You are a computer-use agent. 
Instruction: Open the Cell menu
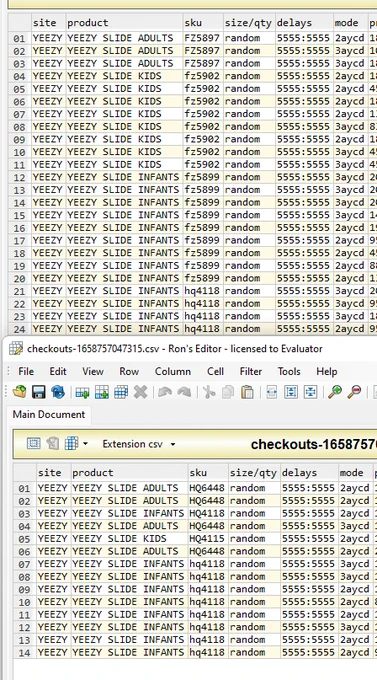click(215, 371)
